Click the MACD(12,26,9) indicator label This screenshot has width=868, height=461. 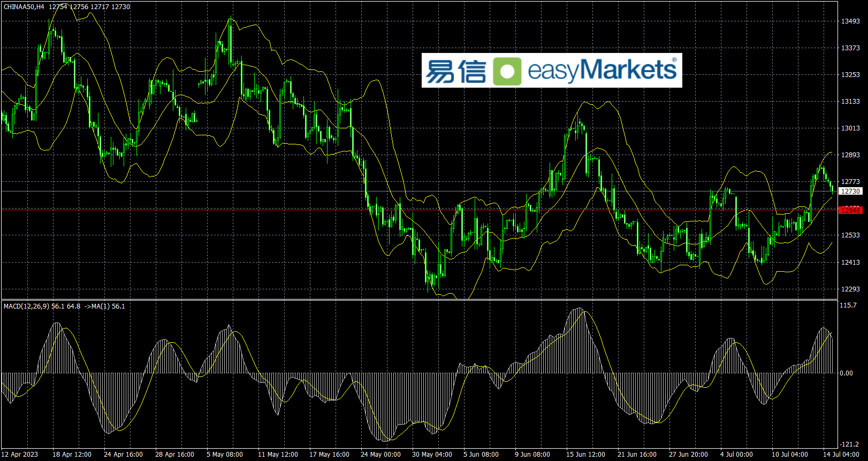pyautogui.click(x=26, y=306)
